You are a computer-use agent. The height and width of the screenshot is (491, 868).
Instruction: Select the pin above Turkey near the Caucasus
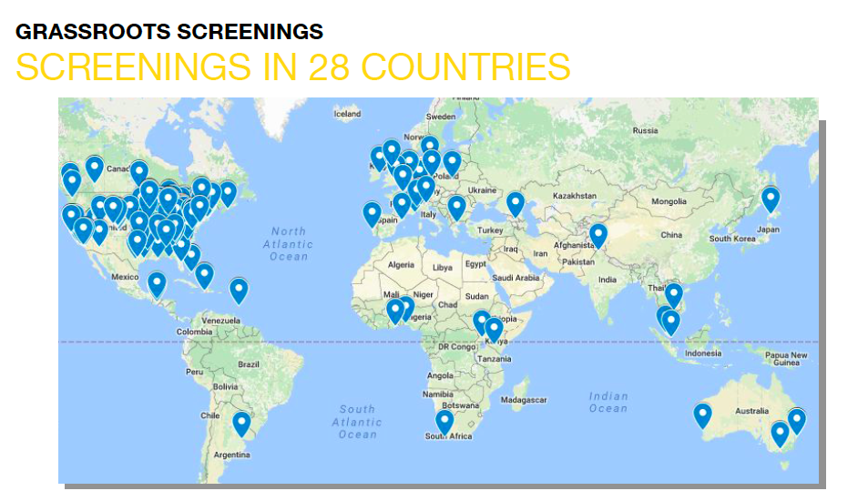coord(516,204)
